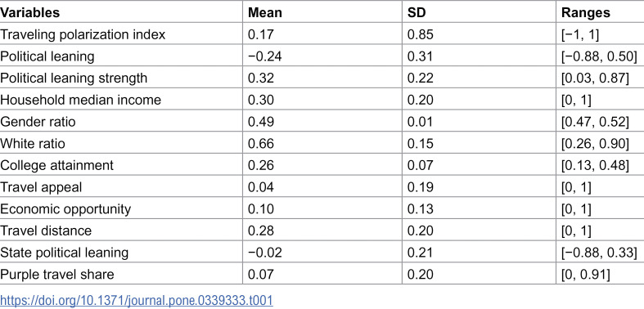Click the range [−0.88, 0.50] cell

click(599, 56)
